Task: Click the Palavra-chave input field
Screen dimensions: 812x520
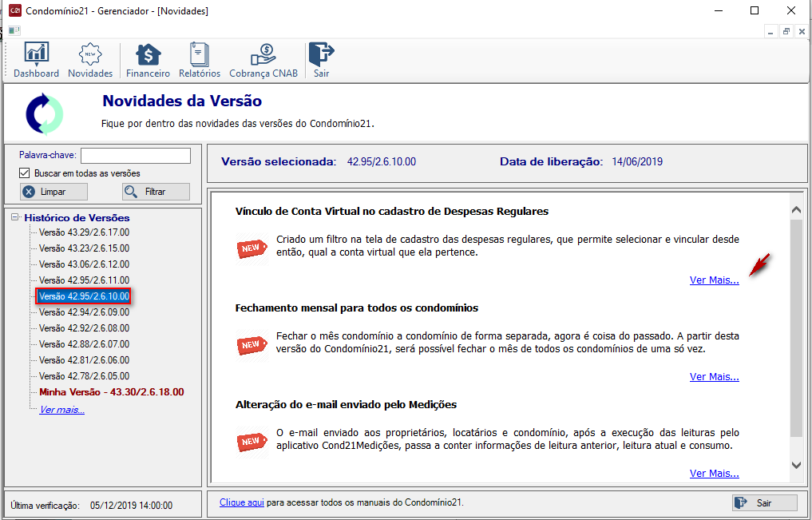Action: click(x=136, y=156)
